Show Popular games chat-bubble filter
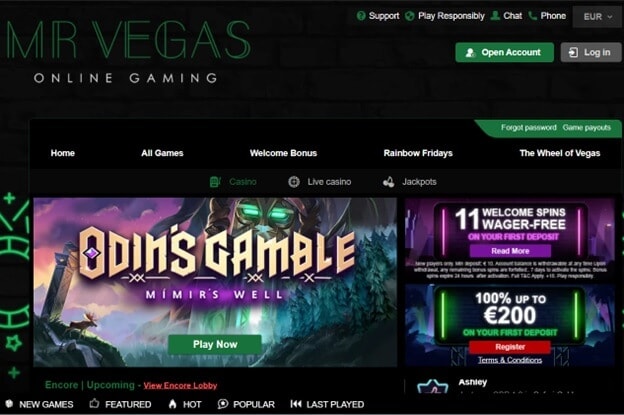 point(223,404)
